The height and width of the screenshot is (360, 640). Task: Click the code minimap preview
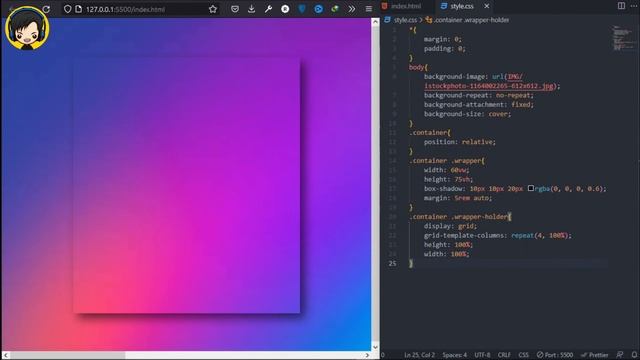coord(623,38)
